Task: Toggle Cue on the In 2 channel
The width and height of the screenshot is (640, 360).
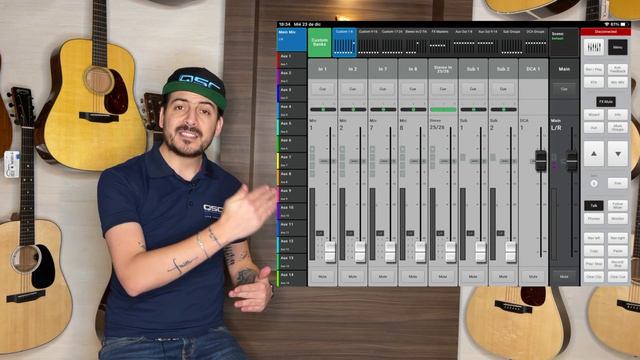Action: 353,89
